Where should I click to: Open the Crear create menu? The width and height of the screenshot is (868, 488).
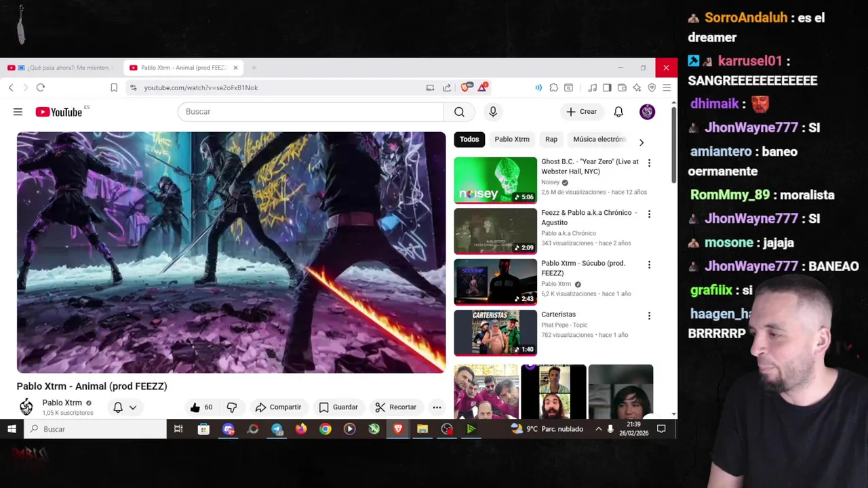pyautogui.click(x=582, y=112)
